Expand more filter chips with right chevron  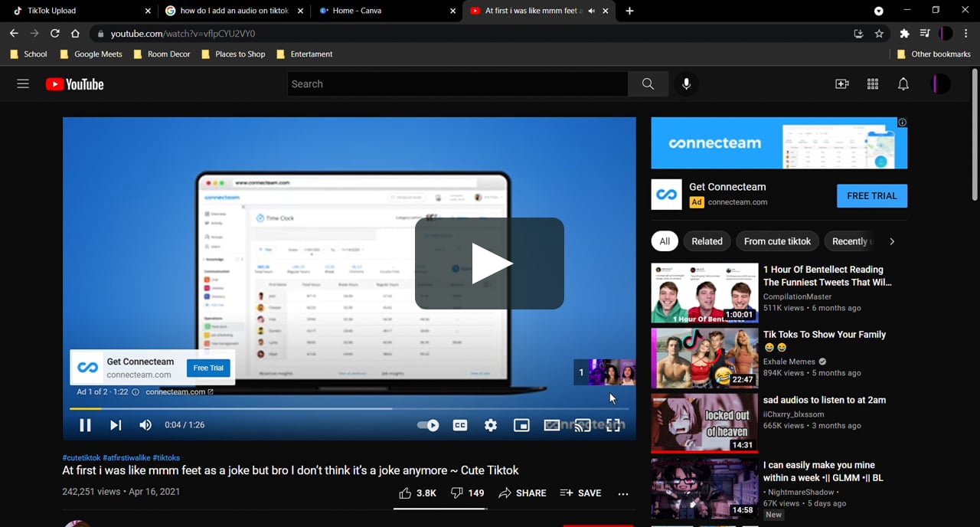coord(892,241)
